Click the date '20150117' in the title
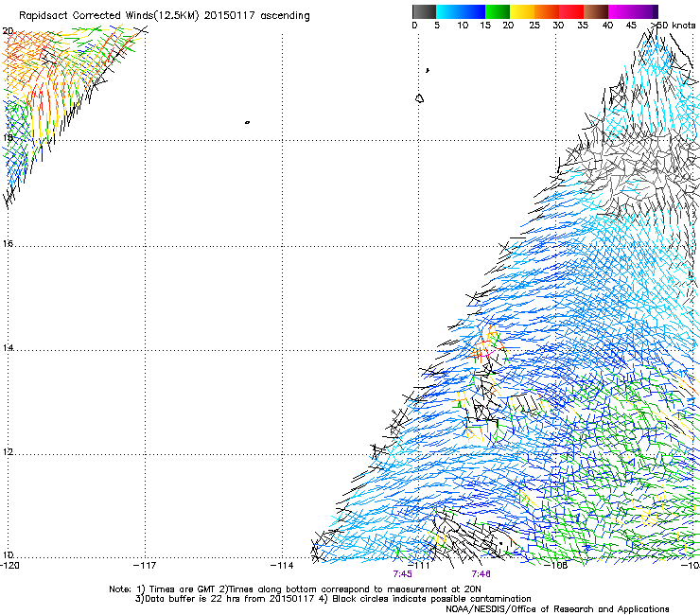 (230, 16)
